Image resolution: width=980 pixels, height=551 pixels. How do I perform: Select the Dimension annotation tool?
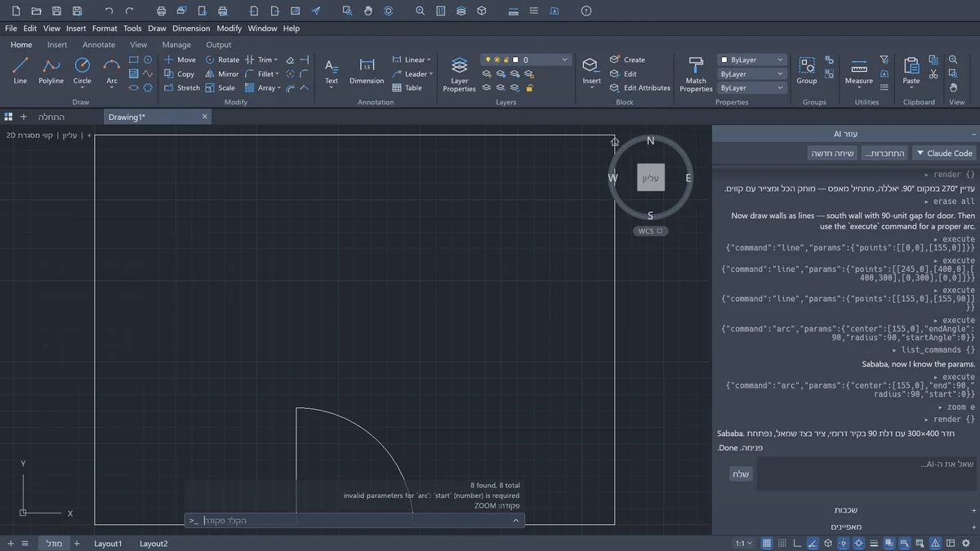(x=367, y=71)
